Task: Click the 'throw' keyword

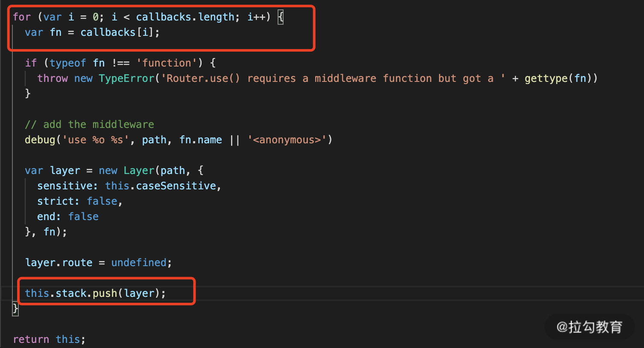Action: [53, 78]
